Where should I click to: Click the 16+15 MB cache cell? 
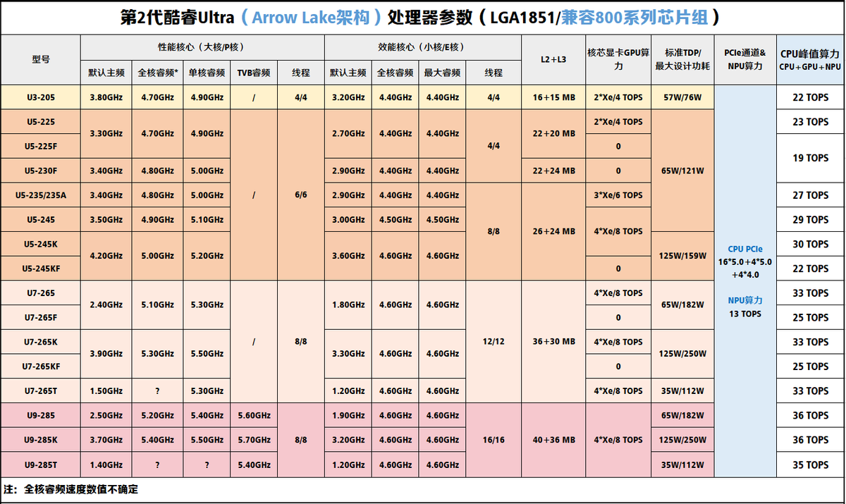click(x=553, y=97)
